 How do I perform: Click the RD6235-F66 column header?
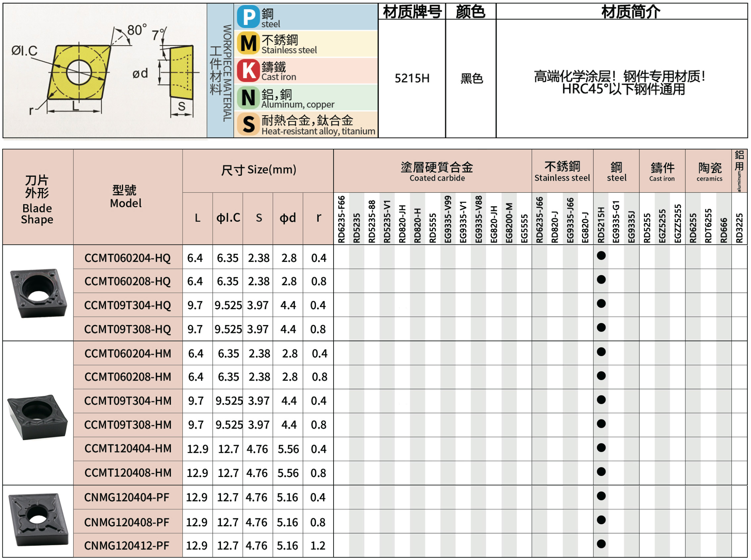coord(341,219)
